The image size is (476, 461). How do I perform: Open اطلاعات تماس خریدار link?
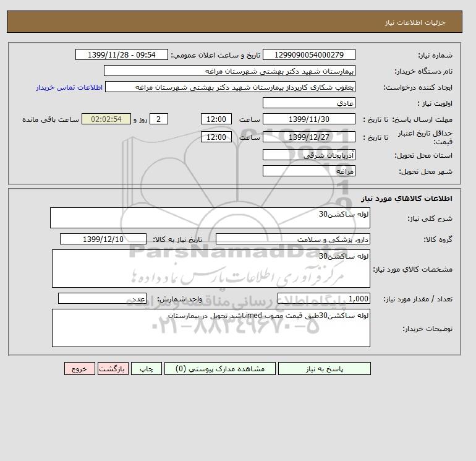(69, 87)
